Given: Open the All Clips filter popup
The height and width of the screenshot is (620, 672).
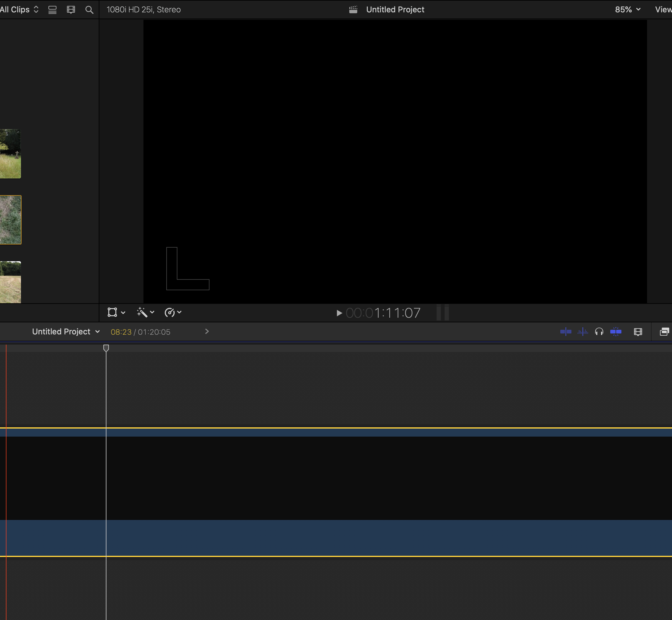Looking at the screenshot, I should (x=19, y=9).
